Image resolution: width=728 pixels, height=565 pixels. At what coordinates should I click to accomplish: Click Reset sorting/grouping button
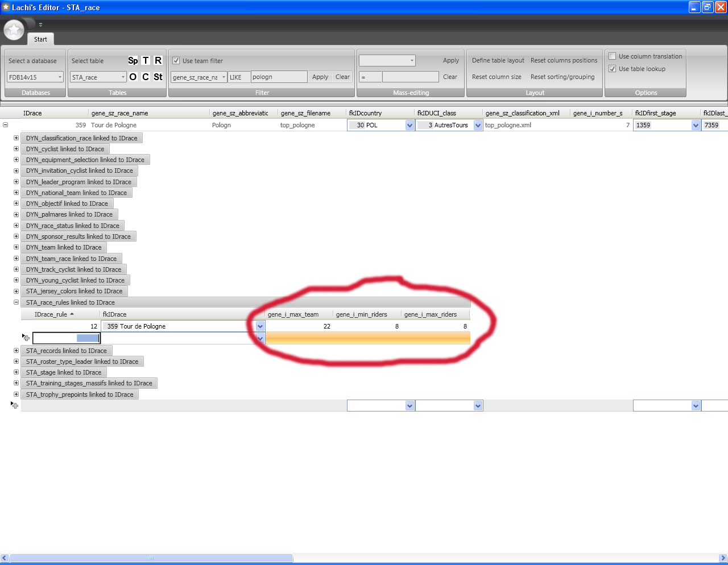pyautogui.click(x=562, y=77)
